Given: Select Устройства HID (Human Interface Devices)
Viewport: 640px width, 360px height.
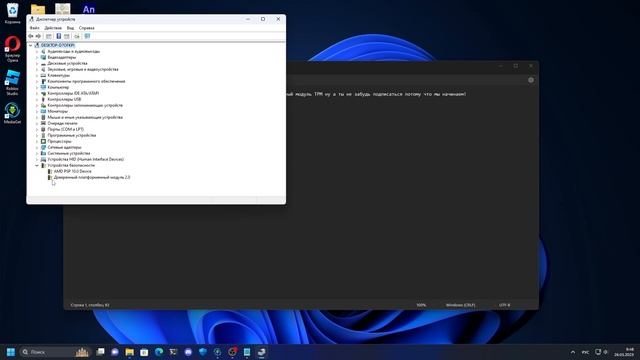Looking at the screenshot, I should click(x=85, y=159).
